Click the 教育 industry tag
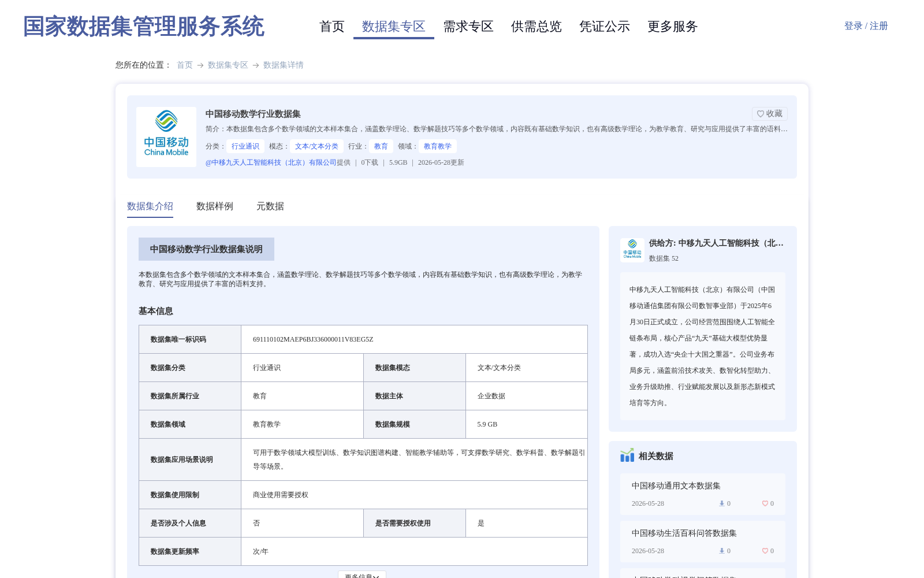The image size is (924, 578). [x=381, y=146]
